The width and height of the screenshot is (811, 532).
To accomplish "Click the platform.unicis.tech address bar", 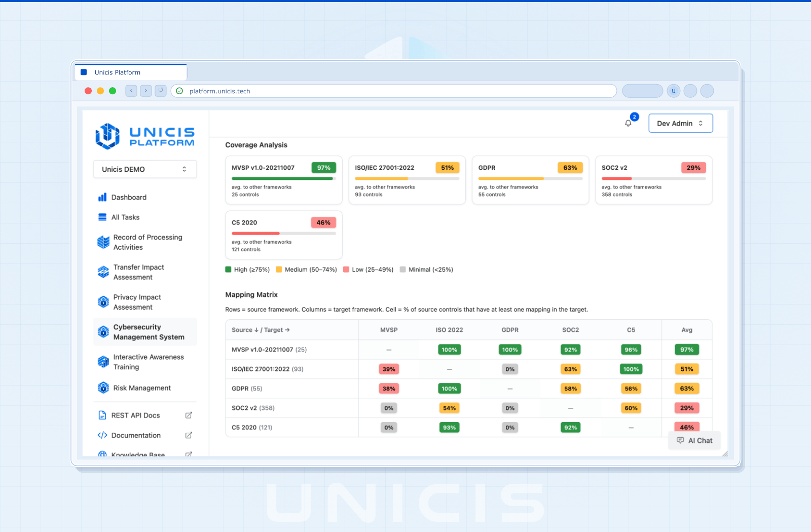I will (394, 91).
